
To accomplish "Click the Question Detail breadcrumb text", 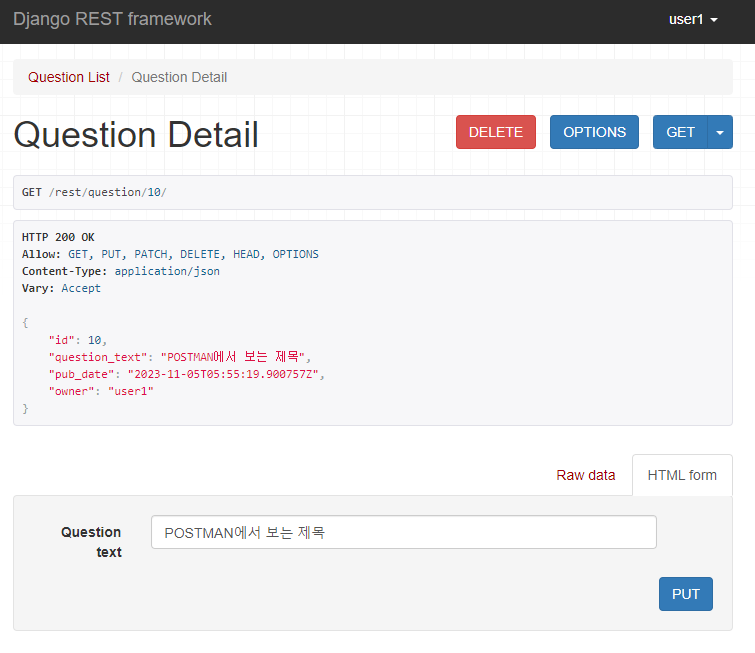I will [179, 78].
